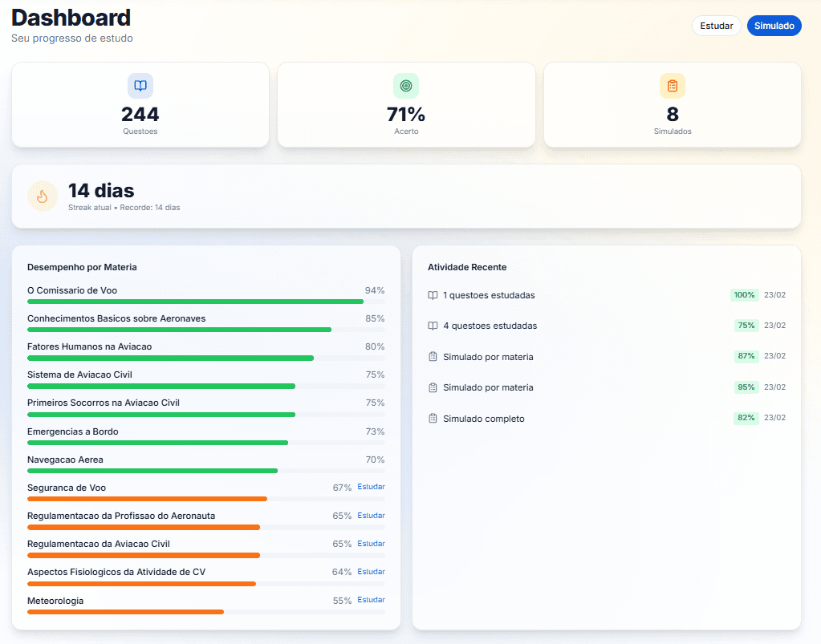Viewport: 821px width, 644px height.
Task: Open Estudar link for Seguranca de Voo
Action: pyautogui.click(x=371, y=486)
